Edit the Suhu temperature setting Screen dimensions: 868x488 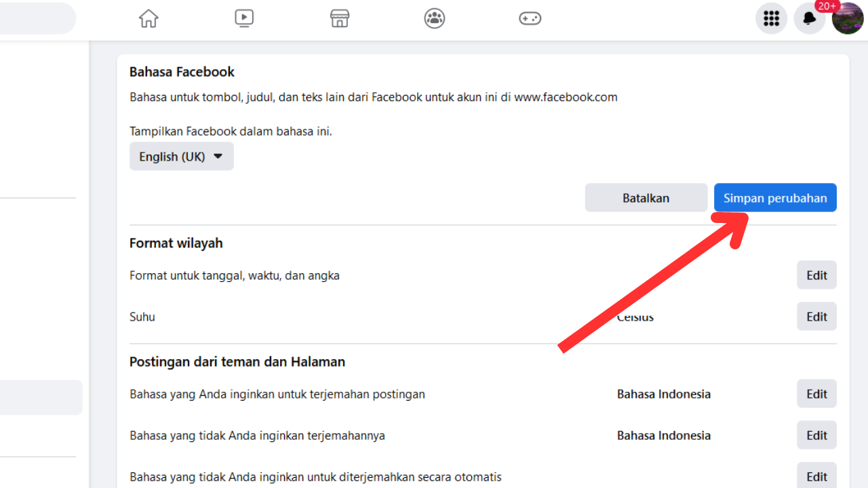[x=816, y=317]
